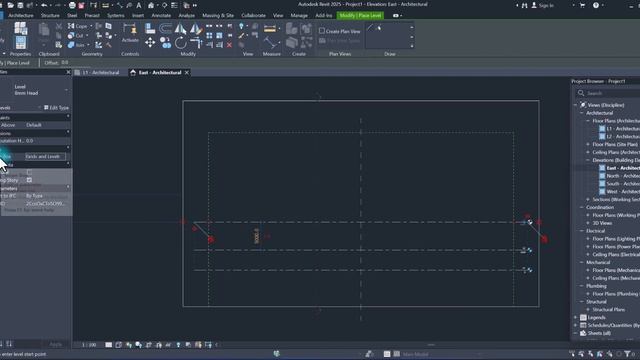Click the 1:100 view scale button
The image size is (640, 360).
[x=89, y=345]
